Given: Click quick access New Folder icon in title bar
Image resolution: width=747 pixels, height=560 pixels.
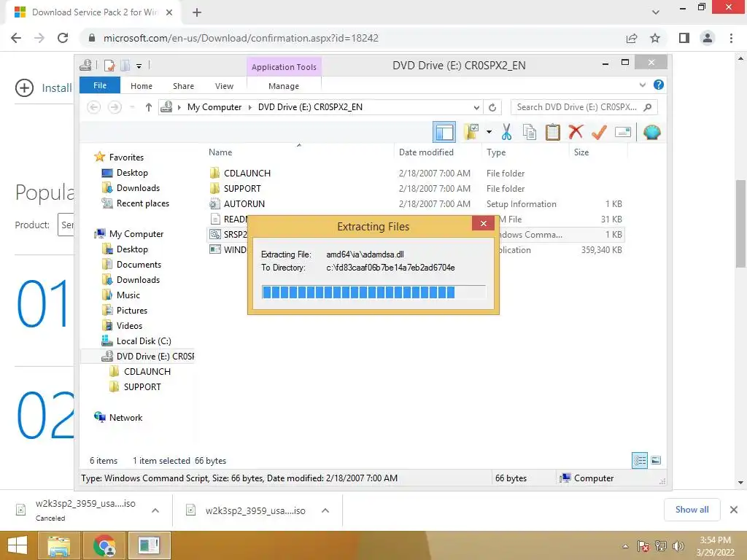Looking at the screenshot, I should (125, 65).
